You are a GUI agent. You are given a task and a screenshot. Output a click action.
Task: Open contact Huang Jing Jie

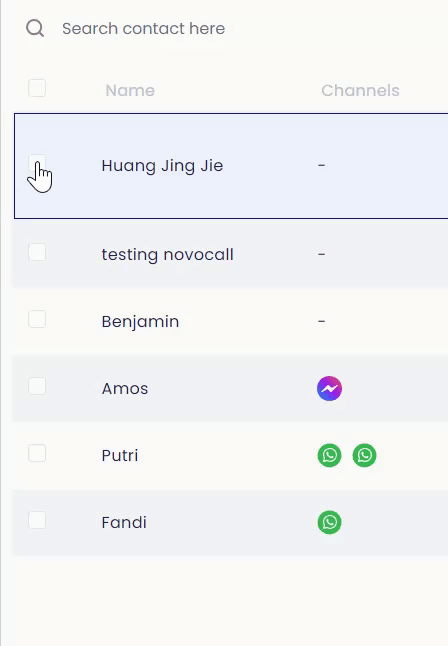click(x=162, y=166)
